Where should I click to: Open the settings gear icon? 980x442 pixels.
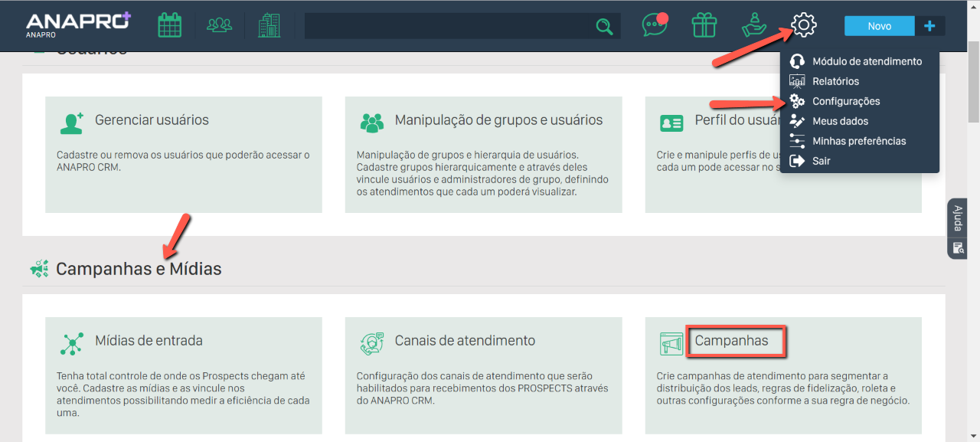tap(804, 25)
